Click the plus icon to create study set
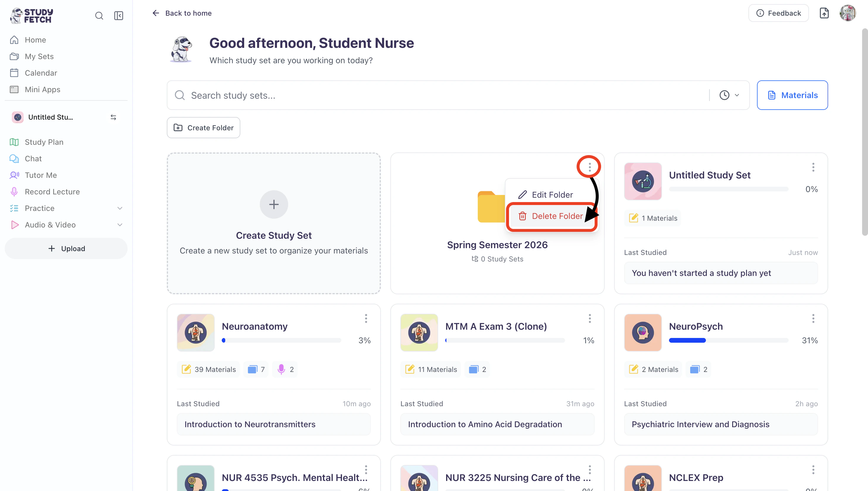868x491 pixels. (274, 204)
